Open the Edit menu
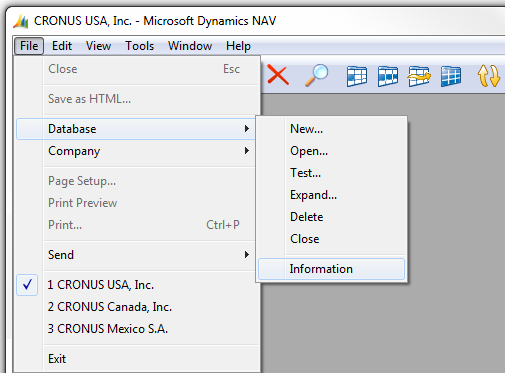The height and width of the screenshot is (373, 505). point(62,46)
